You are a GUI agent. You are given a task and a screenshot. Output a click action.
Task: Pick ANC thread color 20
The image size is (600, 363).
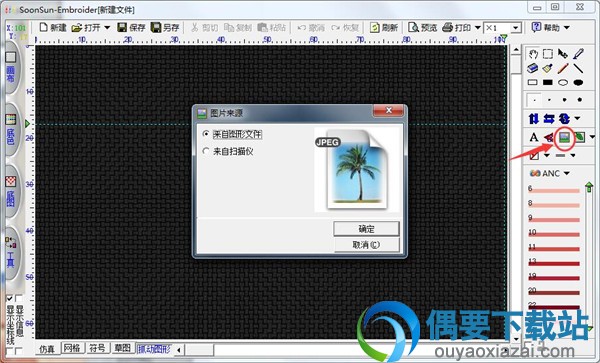click(554, 293)
